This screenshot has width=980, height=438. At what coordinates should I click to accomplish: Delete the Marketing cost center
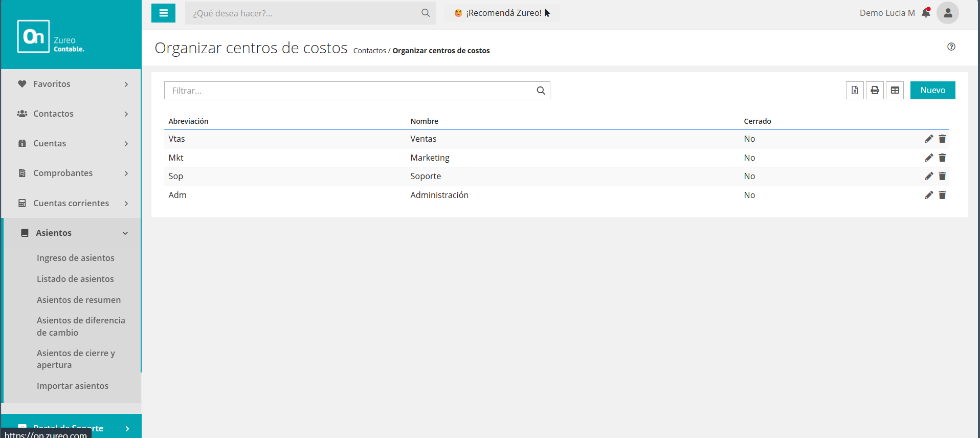click(x=942, y=158)
